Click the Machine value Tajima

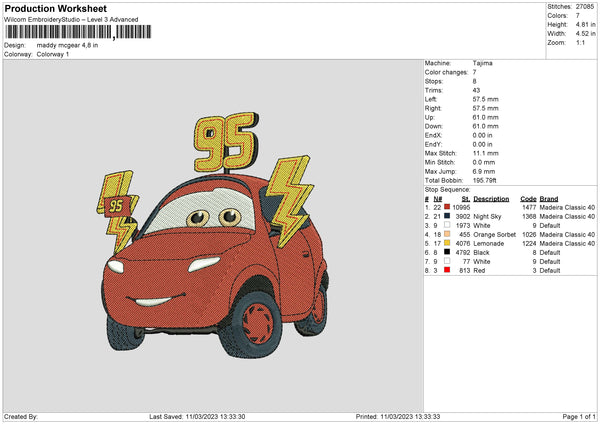483,63
